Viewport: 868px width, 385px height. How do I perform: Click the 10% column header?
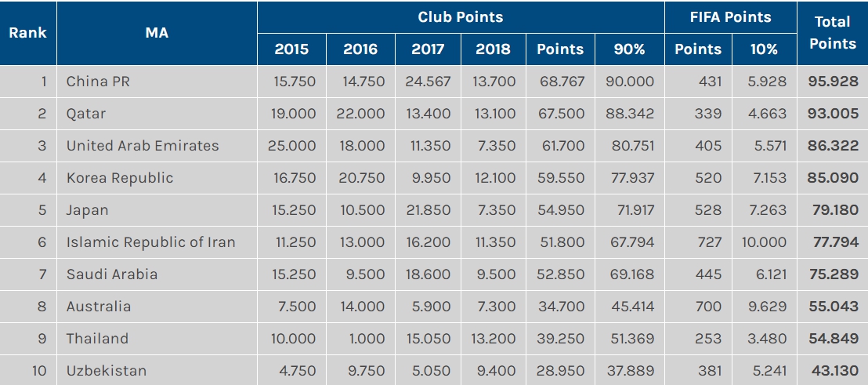coord(764,49)
